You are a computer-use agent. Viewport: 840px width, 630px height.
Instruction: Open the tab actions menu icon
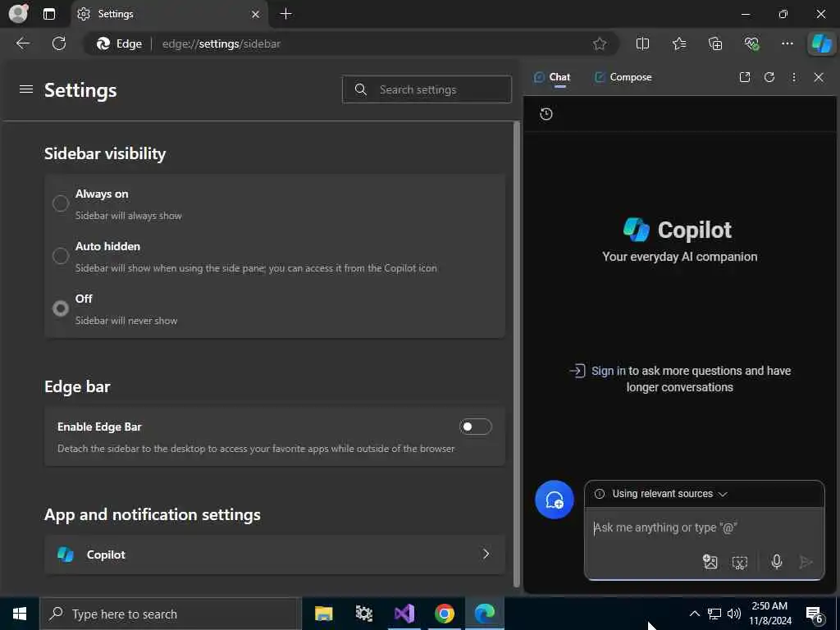[x=49, y=14]
